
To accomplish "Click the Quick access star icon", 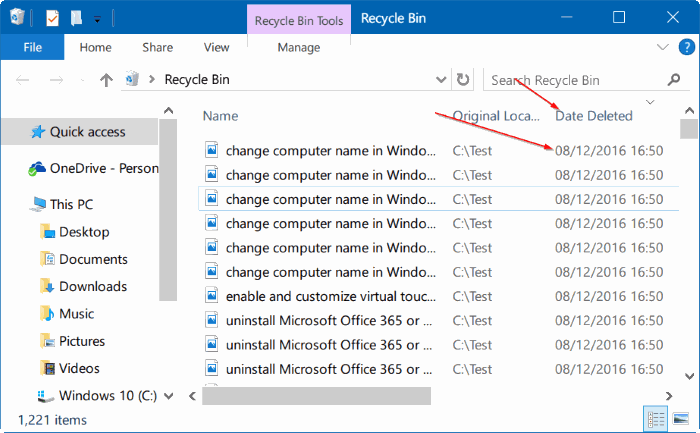I will [x=38, y=132].
